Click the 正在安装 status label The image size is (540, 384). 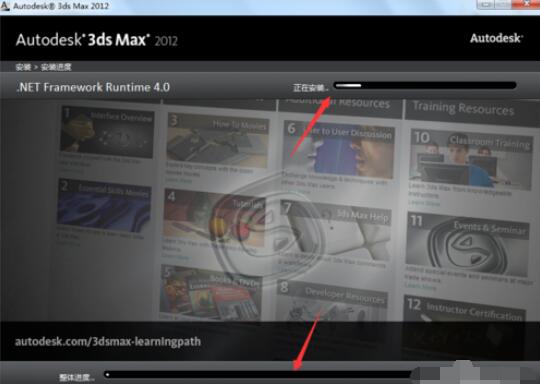tap(311, 88)
